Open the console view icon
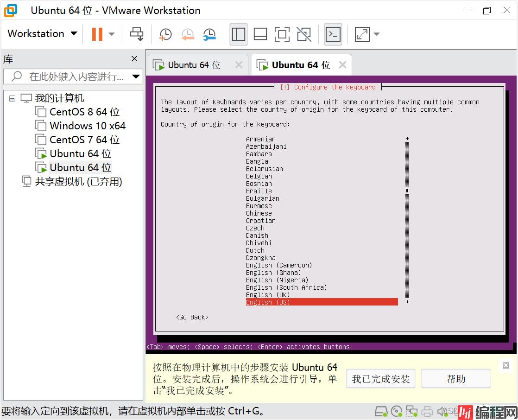The image size is (518, 420). click(x=333, y=34)
